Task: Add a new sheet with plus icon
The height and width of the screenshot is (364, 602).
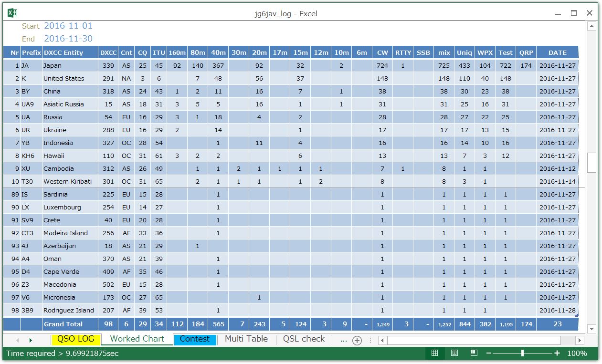Action: [x=357, y=340]
